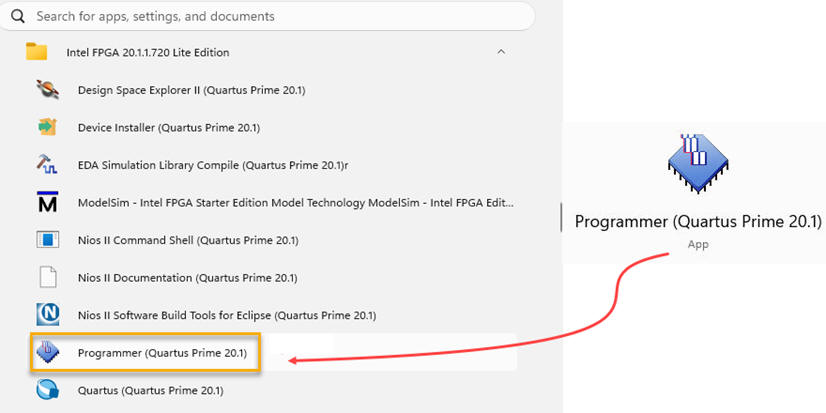Collapse the Intel FPGA 20.1.1.720 Lite Edition chevron
This screenshot has height=413, width=826.
tap(502, 52)
